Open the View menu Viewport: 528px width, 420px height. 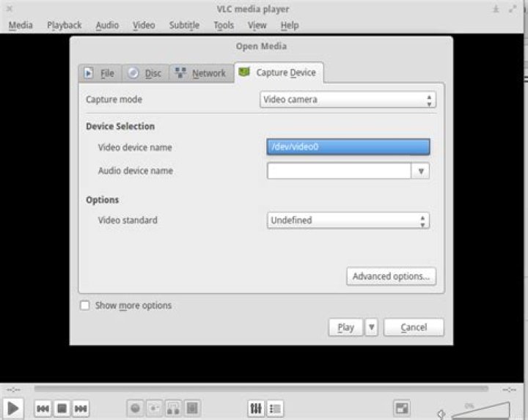[x=257, y=25]
